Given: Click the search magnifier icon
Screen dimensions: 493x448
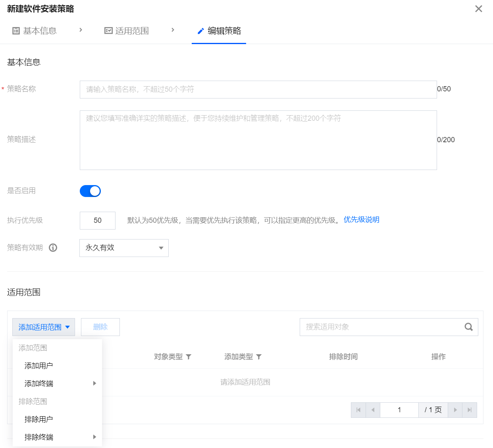Looking at the screenshot, I should click(468, 327).
